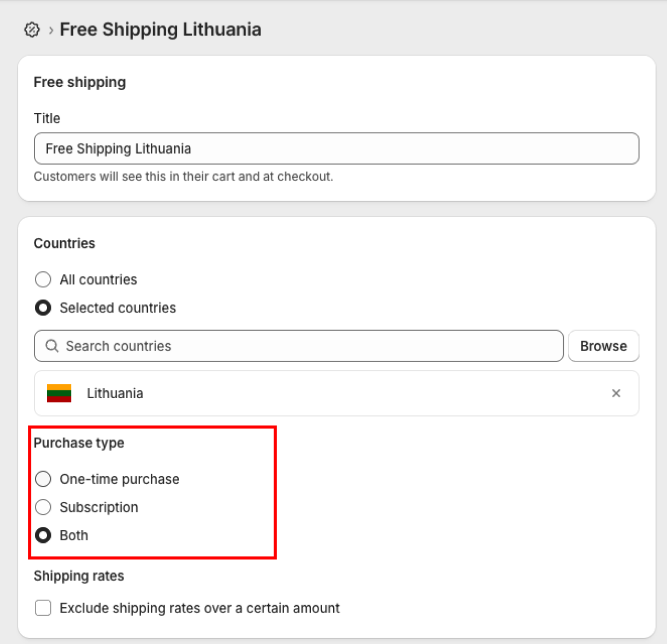Viewport: 667px width, 644px height.
Task: Choose the Selected countries radio button
Action: (43, 308)
